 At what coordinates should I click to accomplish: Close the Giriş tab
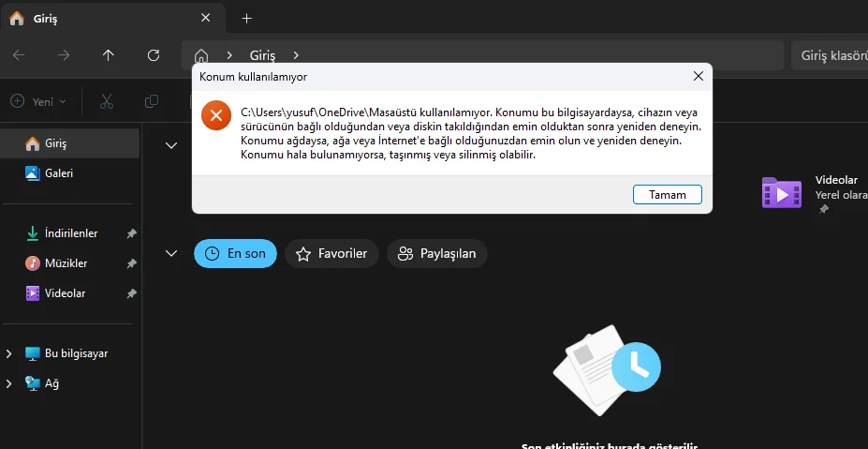tap(205, 19)
